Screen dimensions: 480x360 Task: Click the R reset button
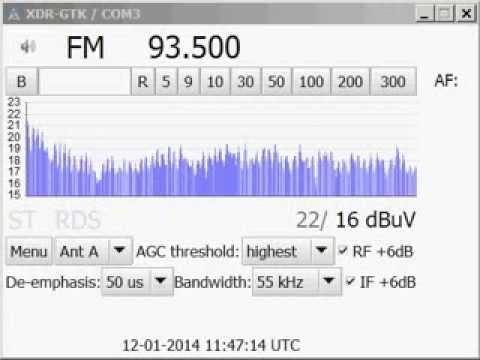pos(143,82)
